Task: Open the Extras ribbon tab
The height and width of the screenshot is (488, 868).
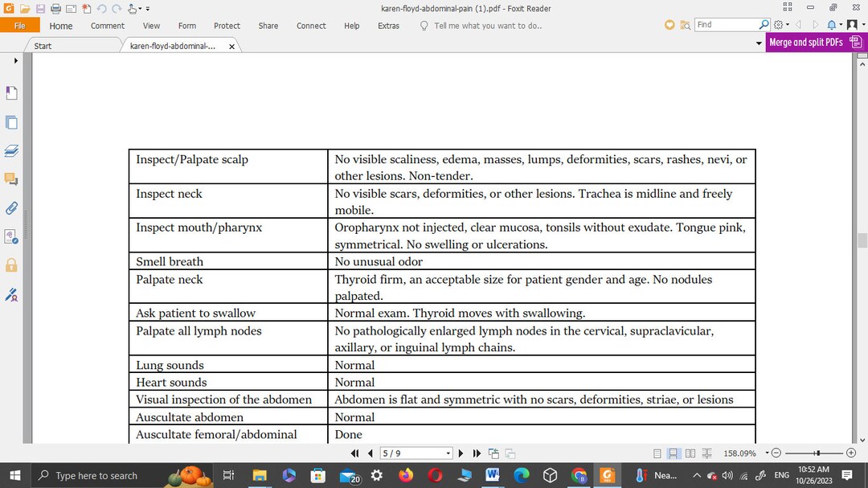Action: (389, 26)
